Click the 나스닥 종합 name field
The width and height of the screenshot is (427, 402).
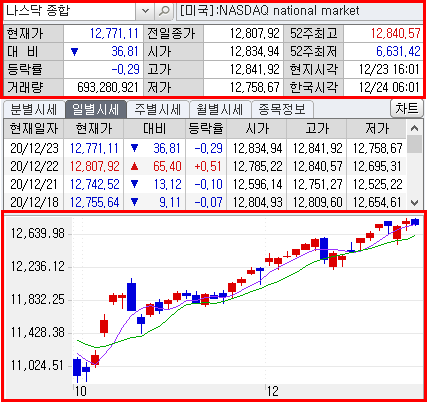[70, 11]
